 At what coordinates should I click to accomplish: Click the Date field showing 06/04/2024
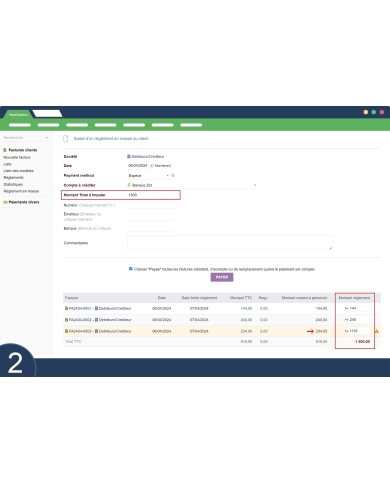click(138, 165)
